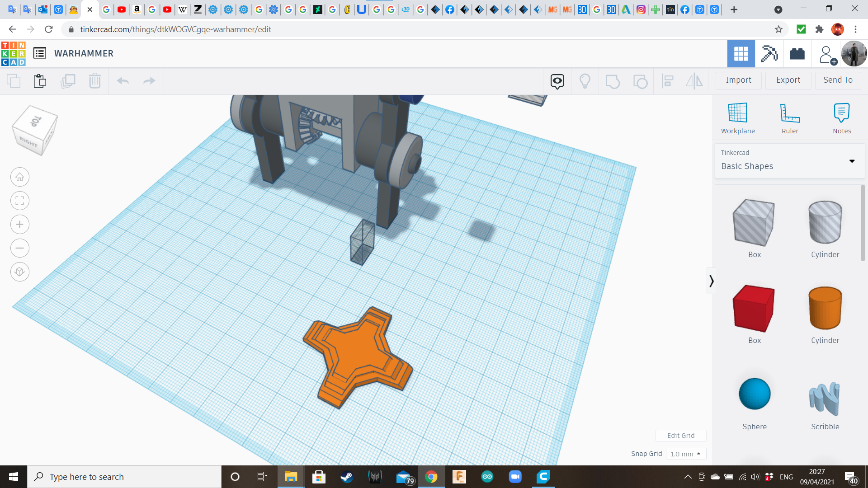This screenshot has width=868, height=488.
Task: Click the Edit Grid button
Action: pos(680,436)
